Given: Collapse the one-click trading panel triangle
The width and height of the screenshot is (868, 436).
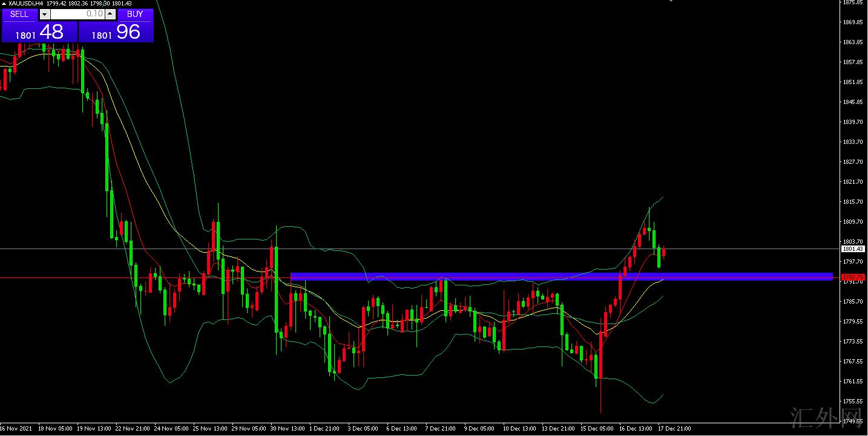Looking at the screenshot, I should (4, 3).
